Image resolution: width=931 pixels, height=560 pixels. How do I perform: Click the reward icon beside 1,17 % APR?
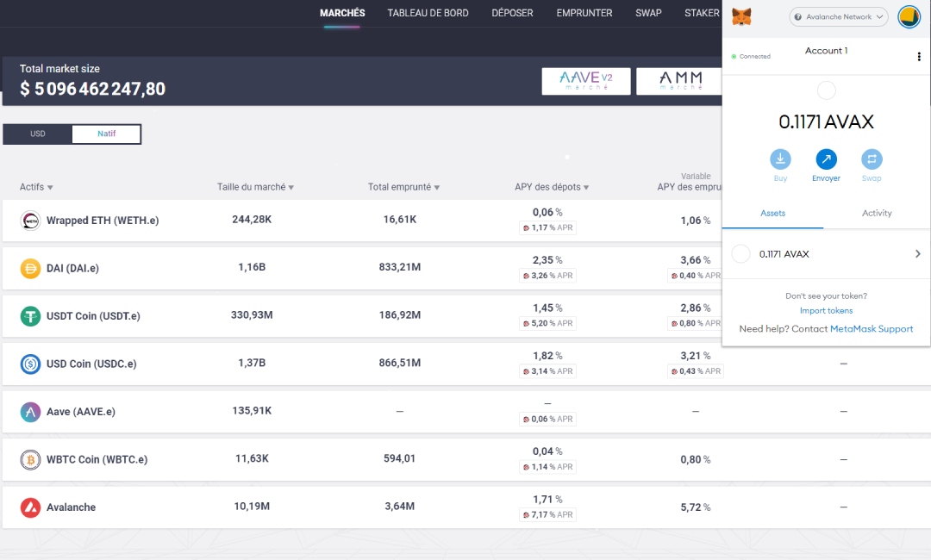(x=526, y=227)
